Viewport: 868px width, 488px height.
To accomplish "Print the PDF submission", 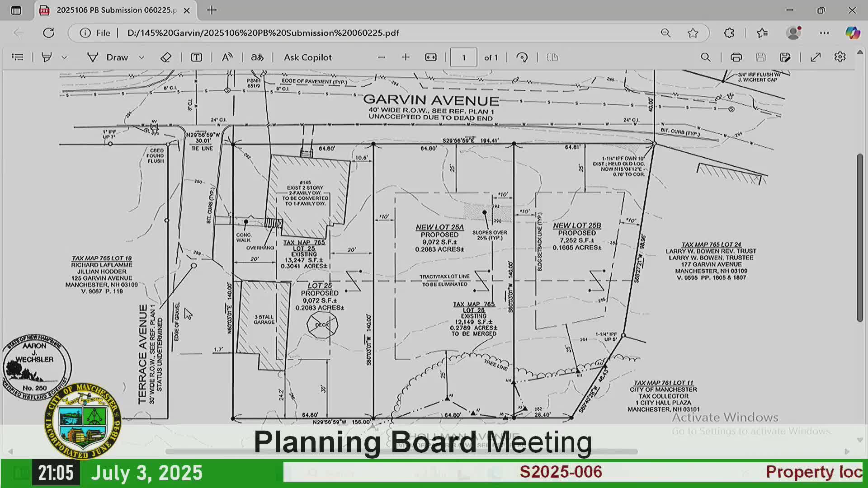I will click(x=736, y=57).
